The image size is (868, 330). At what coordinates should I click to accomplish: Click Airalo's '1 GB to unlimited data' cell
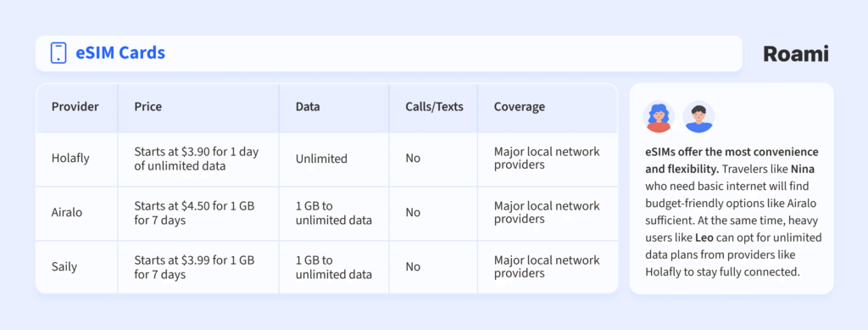(x=334, y=213)
